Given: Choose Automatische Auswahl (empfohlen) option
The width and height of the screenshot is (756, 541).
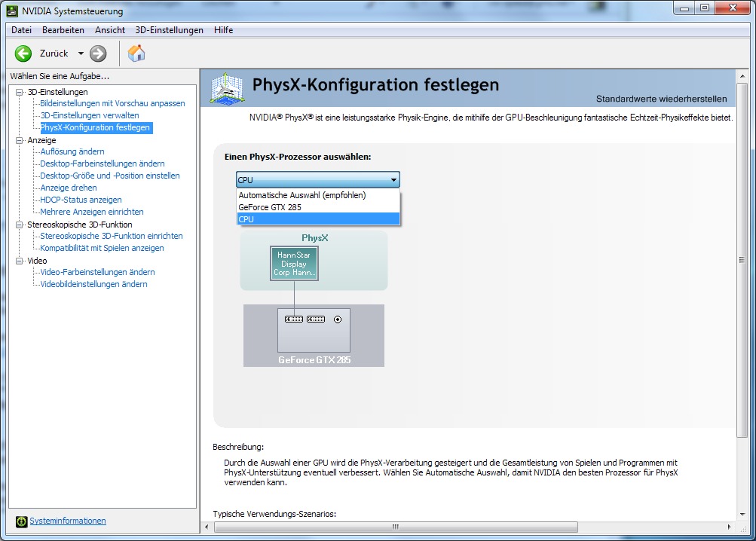Looking at the screenshot, I should tap(318, 195).
